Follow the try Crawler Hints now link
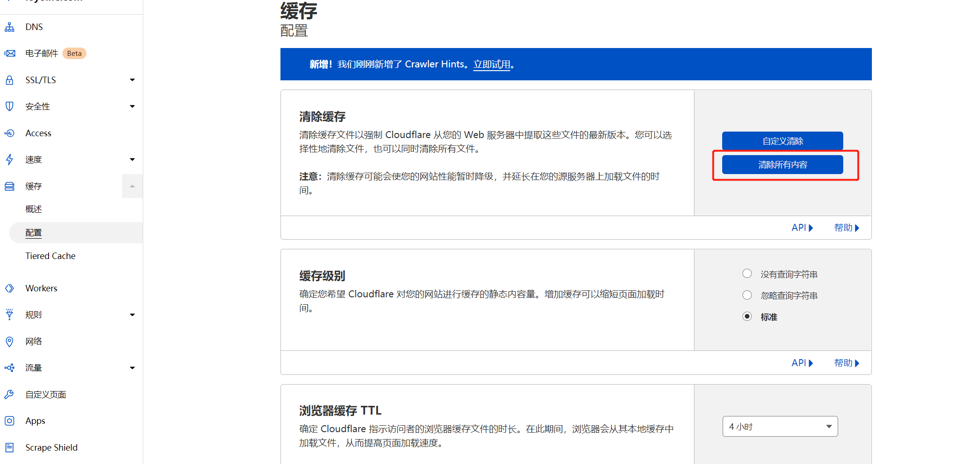The width and height of the screenshot is (980, 464). point(492,65)
